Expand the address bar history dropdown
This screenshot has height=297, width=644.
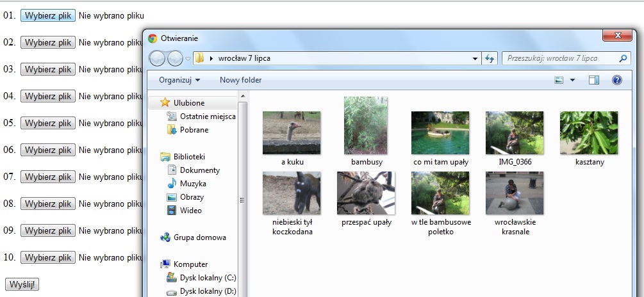tap(475, 58)
